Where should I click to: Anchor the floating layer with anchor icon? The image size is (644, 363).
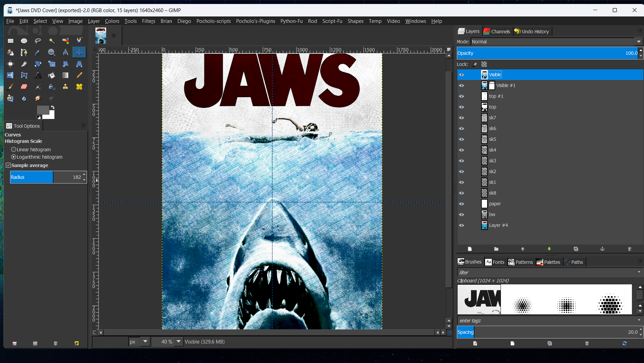pyautogui.click(x=602, y=249)
